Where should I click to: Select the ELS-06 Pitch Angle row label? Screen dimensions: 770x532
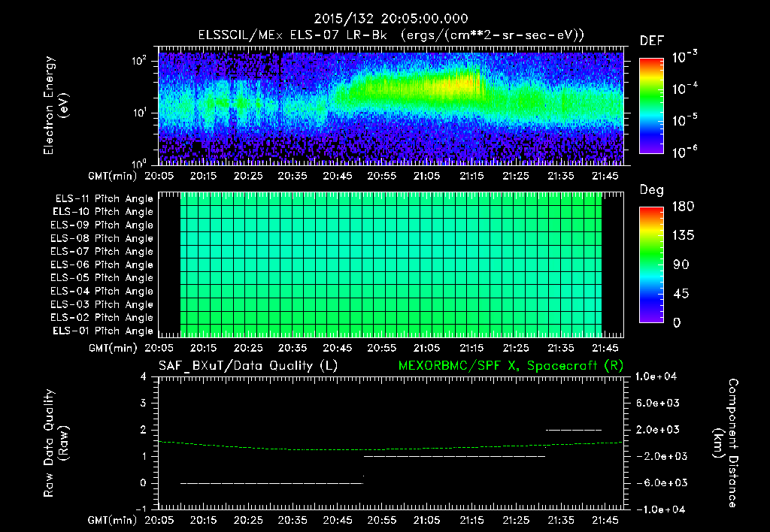102,265
